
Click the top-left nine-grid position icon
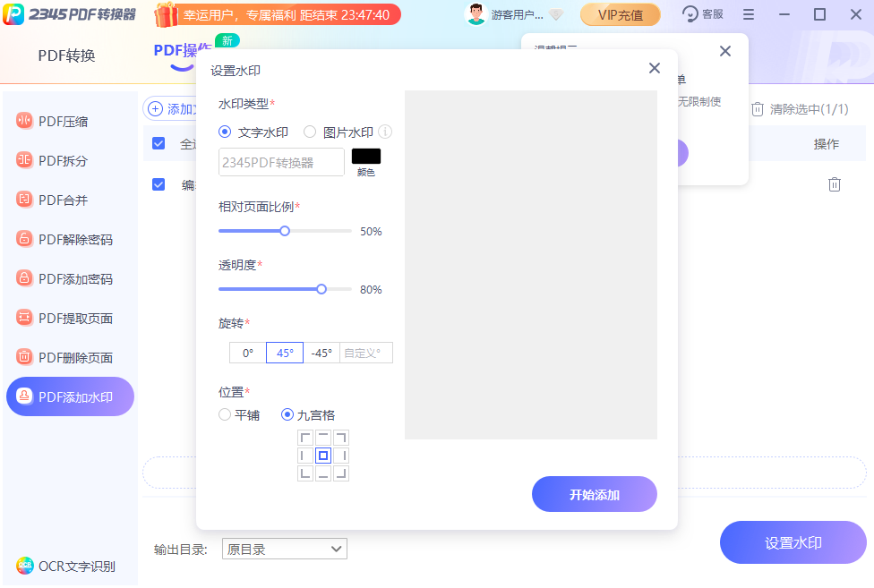(306, 438)
